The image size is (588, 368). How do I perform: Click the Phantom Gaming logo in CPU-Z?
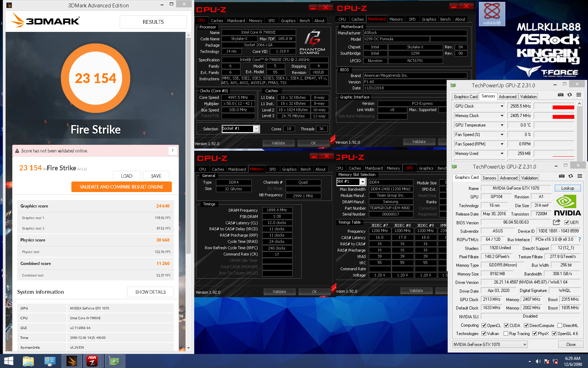[x=312, y=42]
